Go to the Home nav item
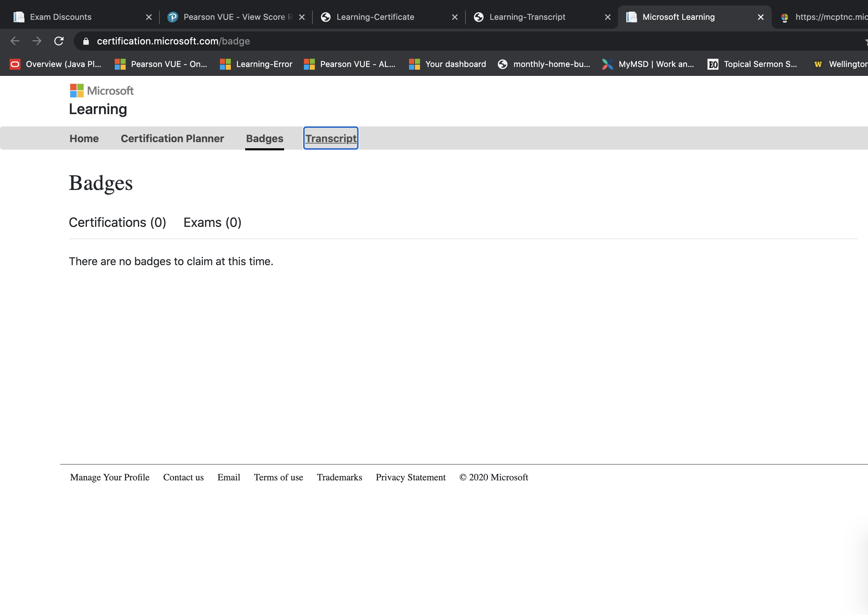 click(x=84, y=139)
